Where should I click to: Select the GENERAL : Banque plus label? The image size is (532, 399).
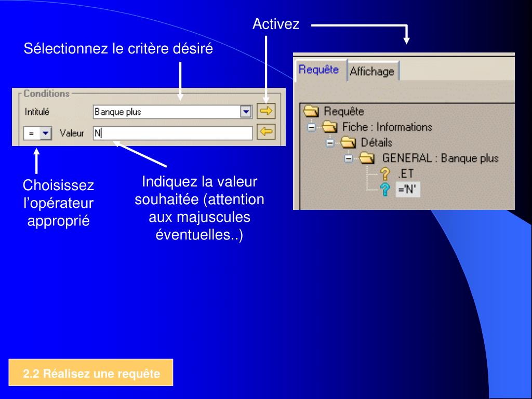441,158
